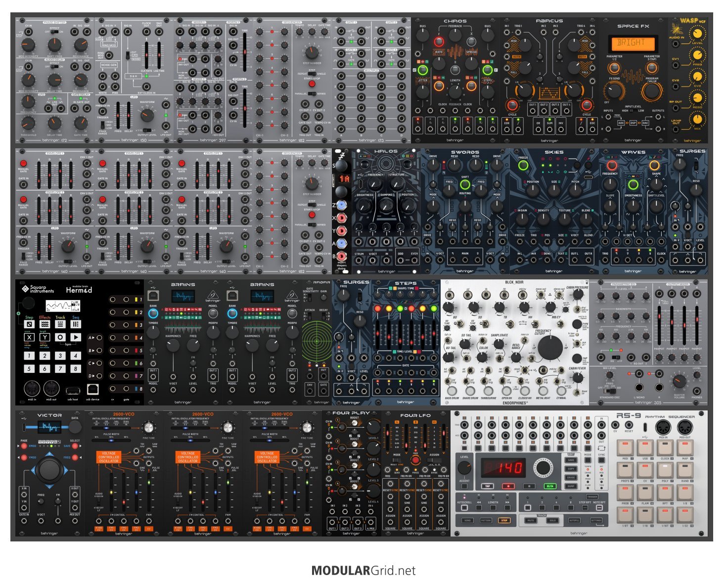
Task: Select number pad 8 on Hermod
Action: (76, 368)
